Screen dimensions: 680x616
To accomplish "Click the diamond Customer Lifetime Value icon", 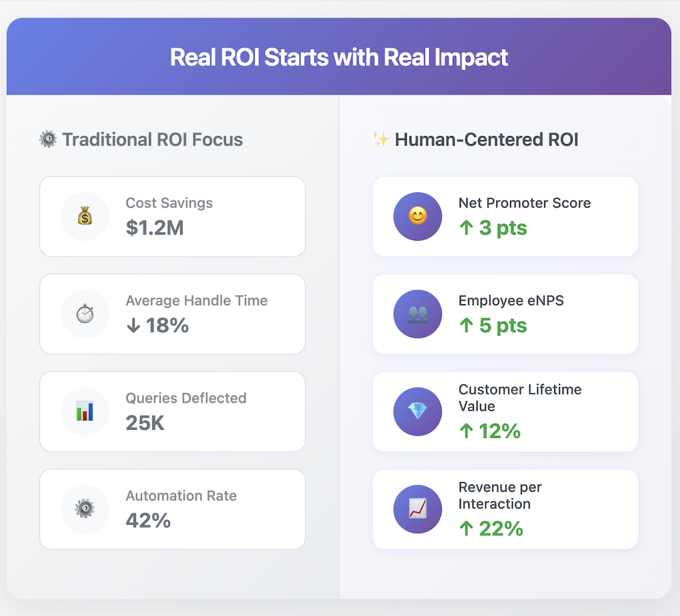I will tap(418, 411).
